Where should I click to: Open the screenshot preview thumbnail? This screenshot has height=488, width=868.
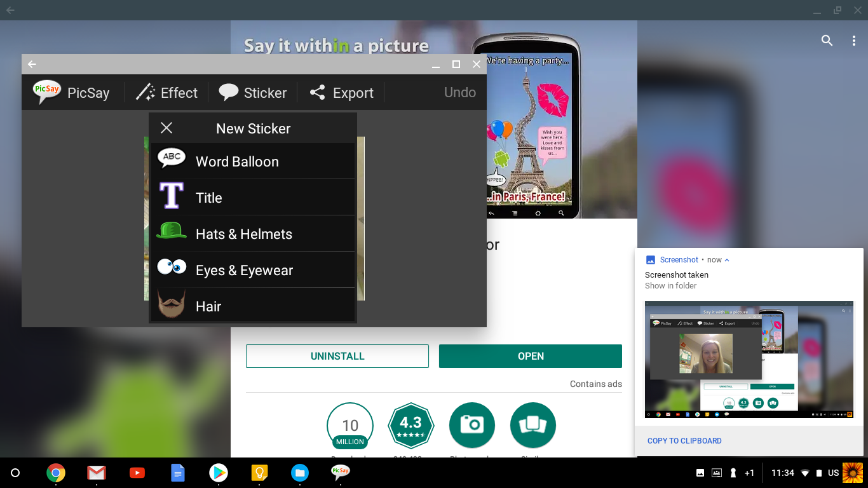(x=749, y=360)
